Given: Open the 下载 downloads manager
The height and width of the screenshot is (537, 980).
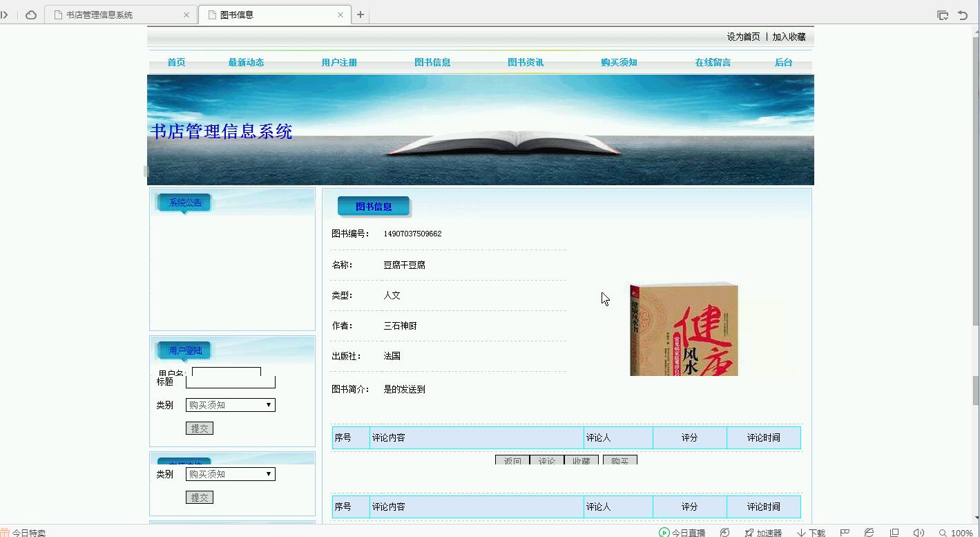Looking at the screenshot, I should click(811, 533).
